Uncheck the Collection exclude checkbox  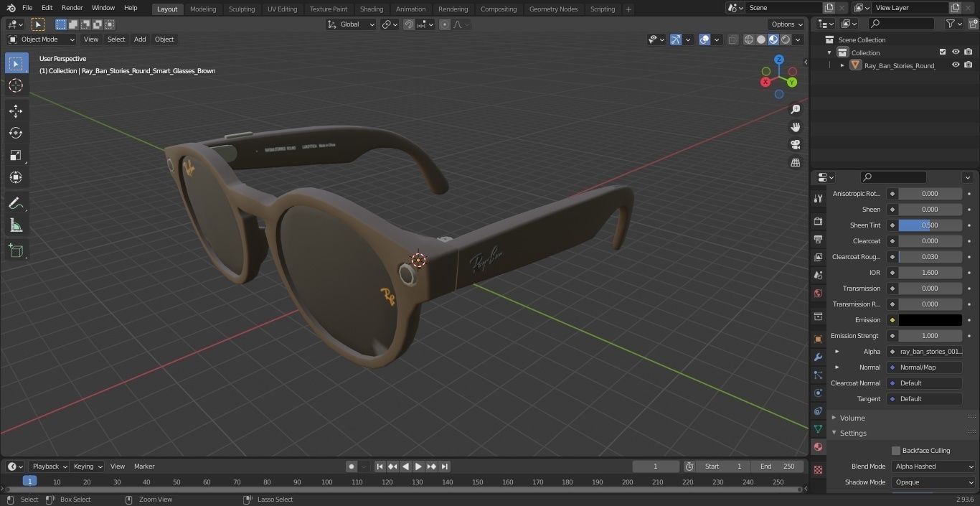(943, 52)
